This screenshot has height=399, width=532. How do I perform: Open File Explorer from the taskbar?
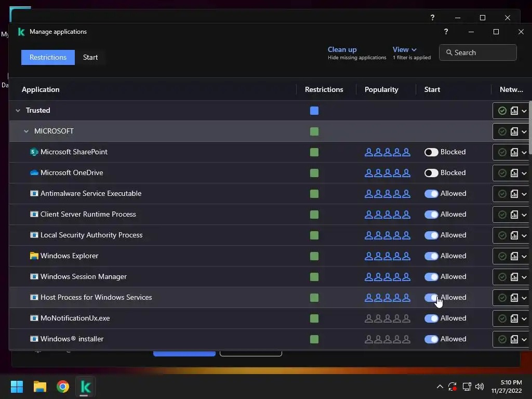point(39,387)
